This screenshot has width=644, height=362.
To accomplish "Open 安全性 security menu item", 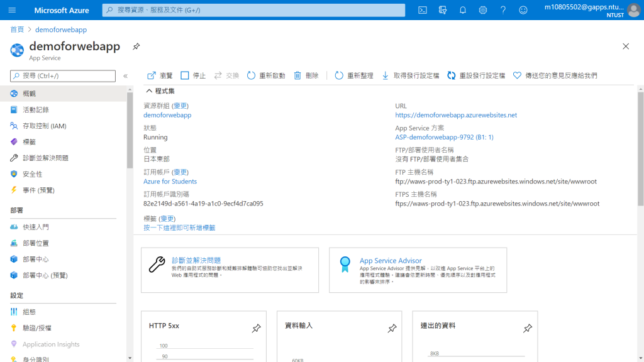I will click(64, 174).
